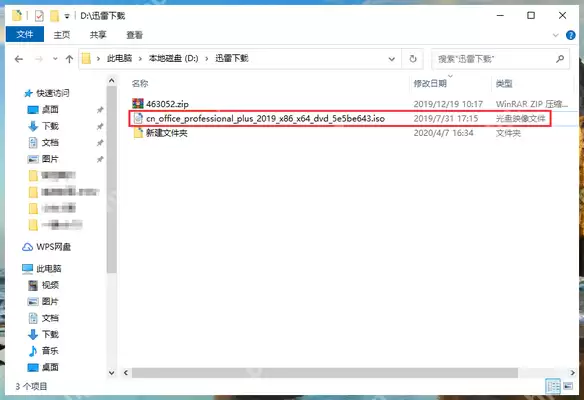The height and width of the screenshot is (400, 584).
Task: Refresh the current folder
Action: pyautogui.click(x=413, y=59)
